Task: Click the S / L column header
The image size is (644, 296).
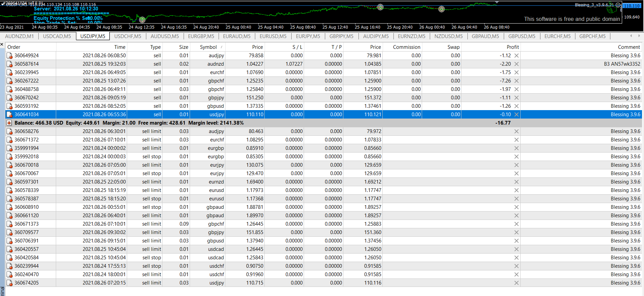Action: click(284, 47)
